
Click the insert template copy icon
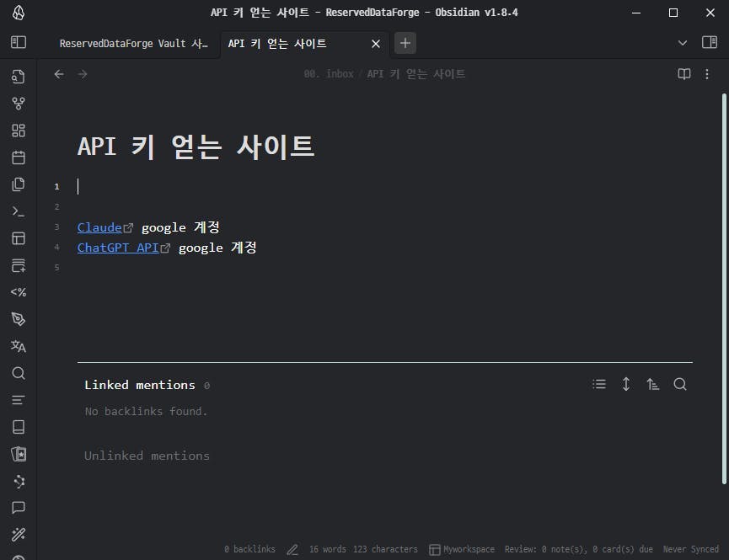point(19,184)
